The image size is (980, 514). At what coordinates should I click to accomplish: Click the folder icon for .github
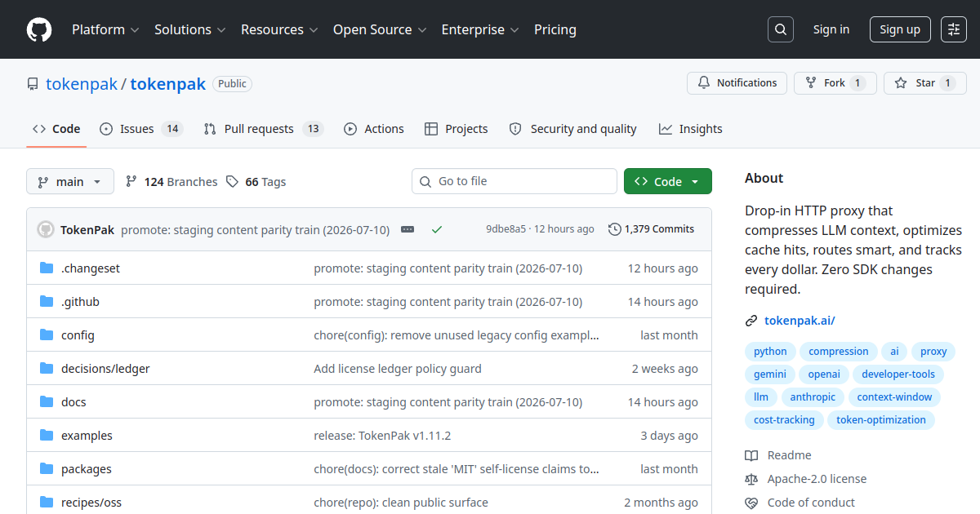pyautogui.click(x=47, y=302)
